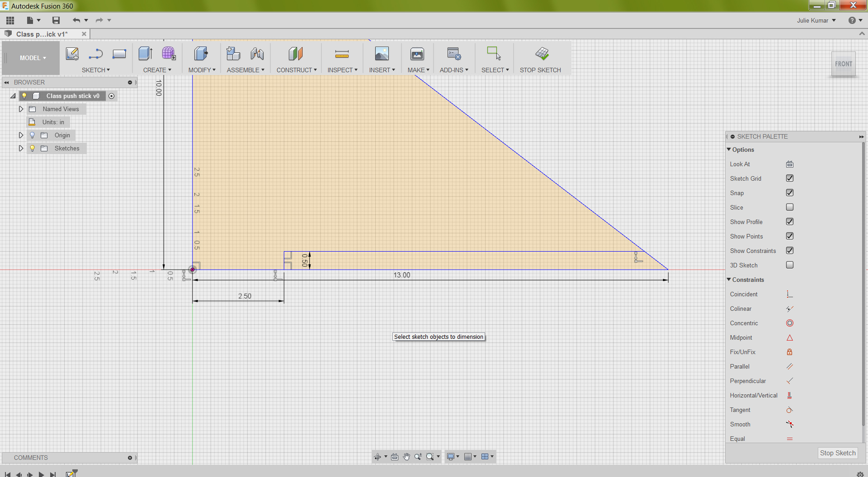
Task: Collapse the Constraints section
Action: 729,280
